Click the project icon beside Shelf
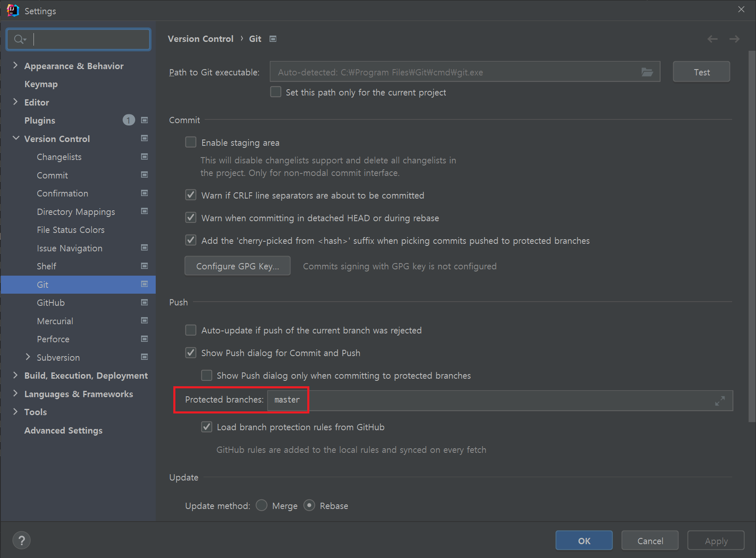The height and width of the screenshot is (558, 756). (144, 266)
